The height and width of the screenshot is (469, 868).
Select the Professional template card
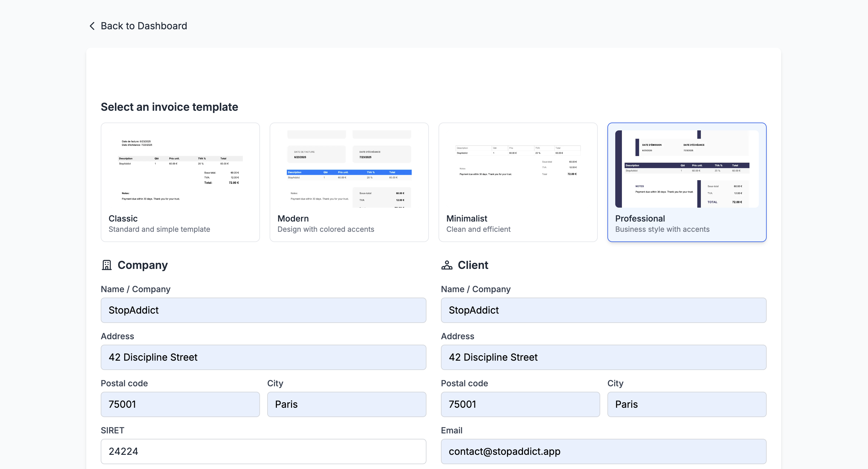click(686, 224)
